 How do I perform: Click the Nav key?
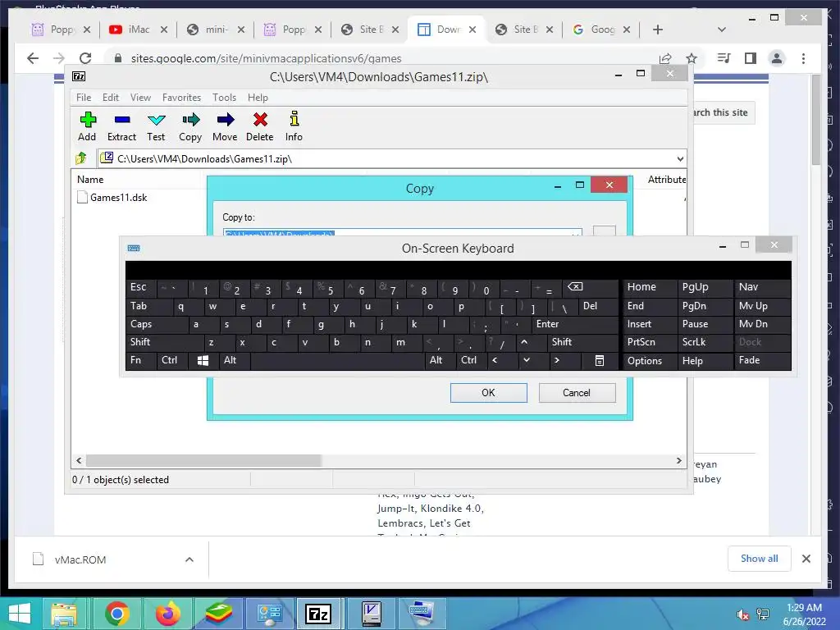coord(762,287)
